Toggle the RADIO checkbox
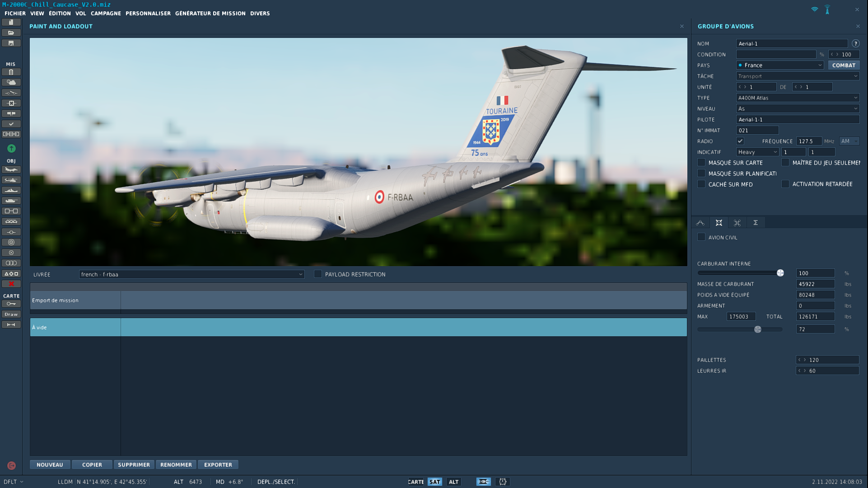The image size is (868, 488). [x=740, y=141]
